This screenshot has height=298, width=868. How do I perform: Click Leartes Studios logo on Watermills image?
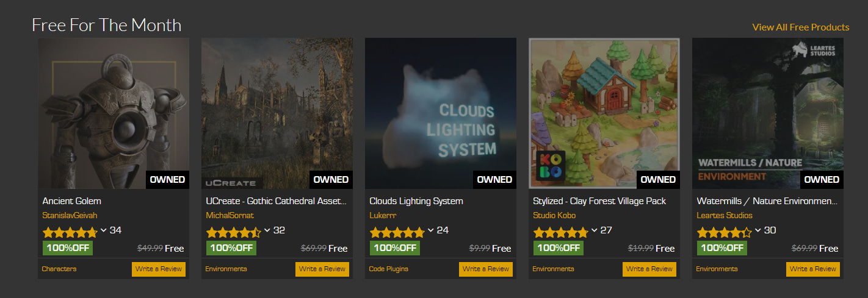814,49
